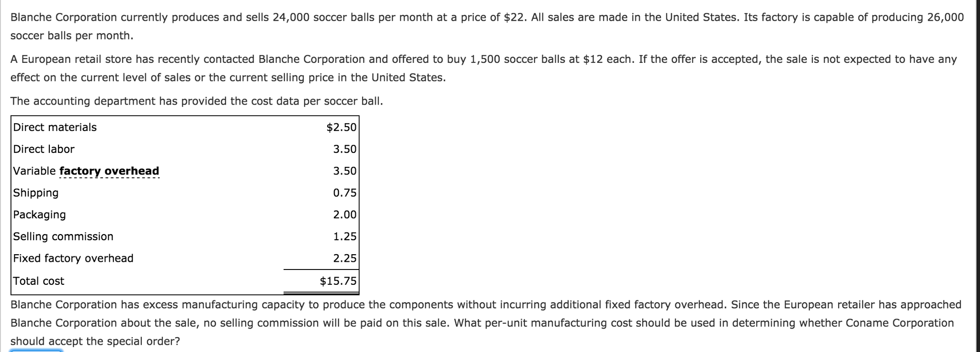
Task: Select the Selling commission row label
Action: [63, 236]
